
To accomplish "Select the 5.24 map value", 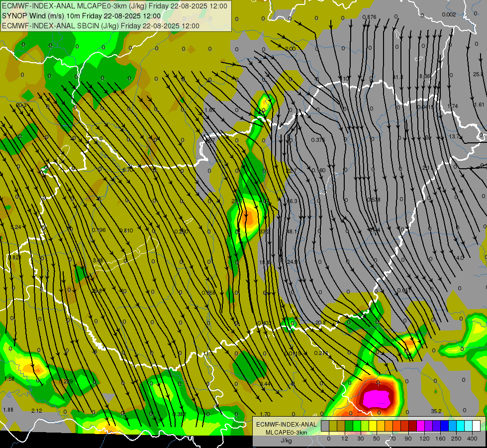I will pyautogui.click(x=16, y=227).
